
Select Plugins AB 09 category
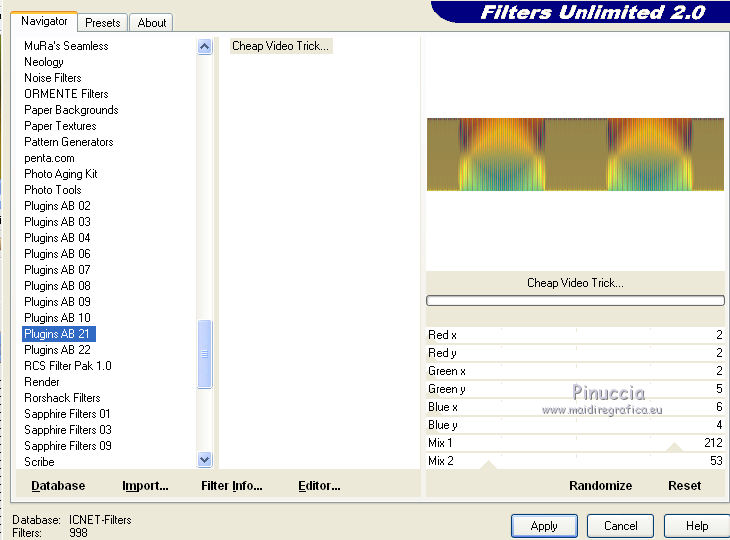point(57,302)
